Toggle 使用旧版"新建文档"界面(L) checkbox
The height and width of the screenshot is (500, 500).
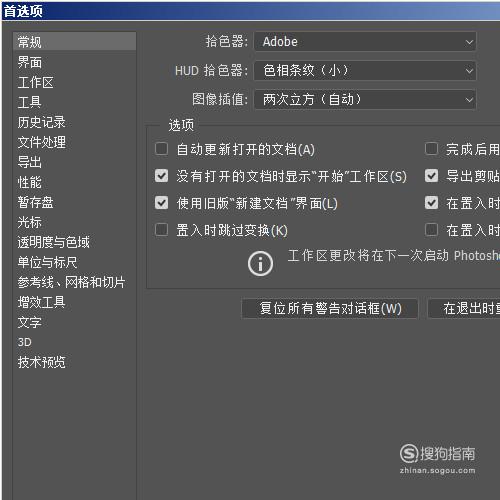coord(162,203)
